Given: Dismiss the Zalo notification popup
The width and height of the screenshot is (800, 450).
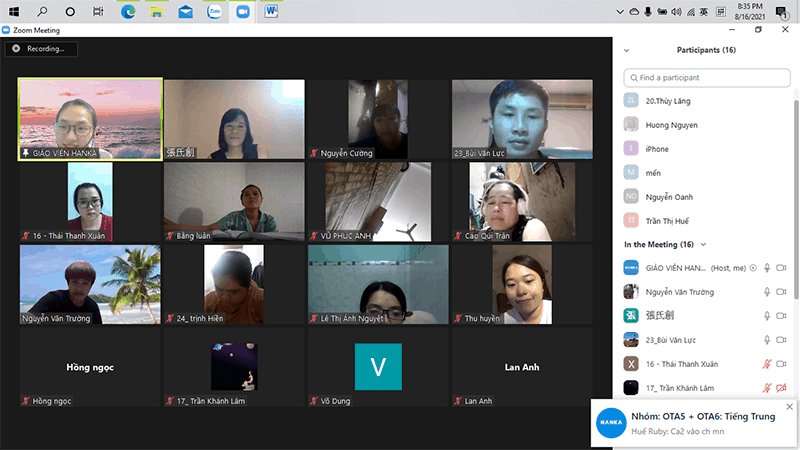Looking at the screenshot, I should pos(789,407).
